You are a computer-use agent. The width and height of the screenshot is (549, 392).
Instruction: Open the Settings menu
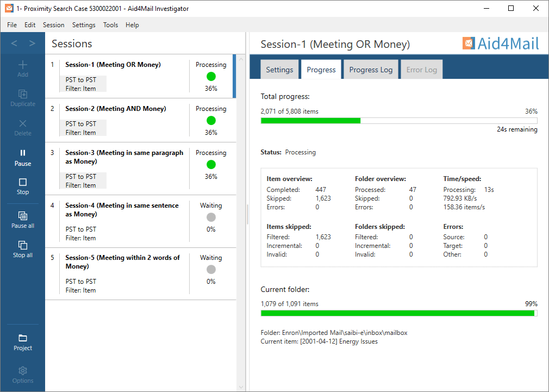(84, 25)
